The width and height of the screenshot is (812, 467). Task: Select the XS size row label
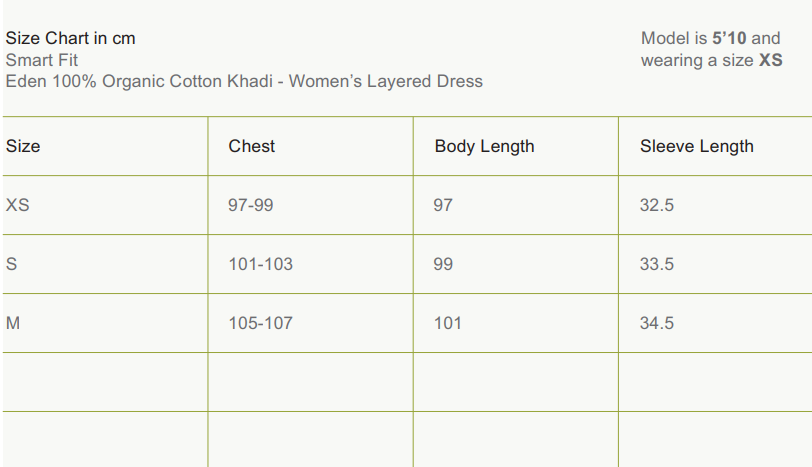pos(18,205)
